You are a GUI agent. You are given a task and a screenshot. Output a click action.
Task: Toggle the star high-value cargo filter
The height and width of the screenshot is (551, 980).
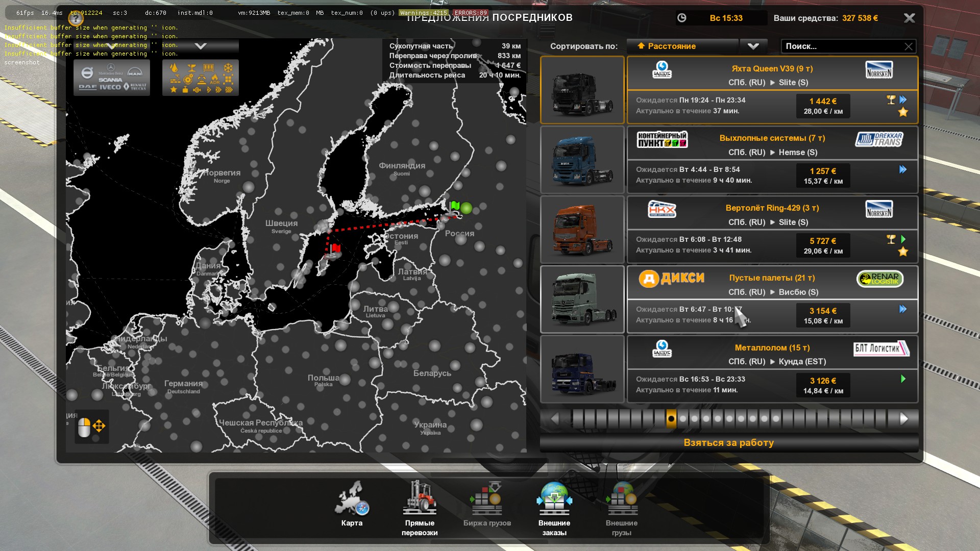[174, 89]
